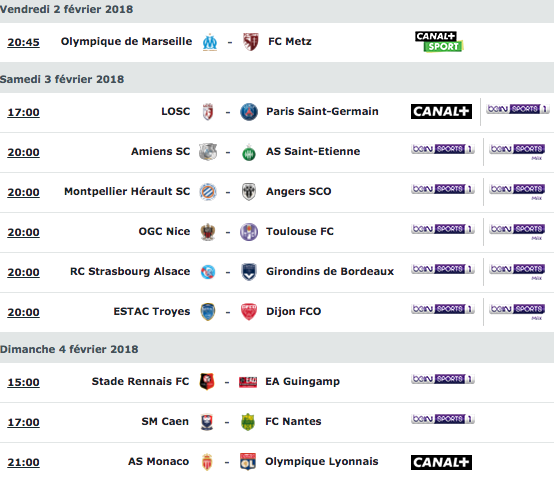This screenshot has height=477, width=554.
Task: Click the FC Metz club crest
Action: click(x=251, y=42)
